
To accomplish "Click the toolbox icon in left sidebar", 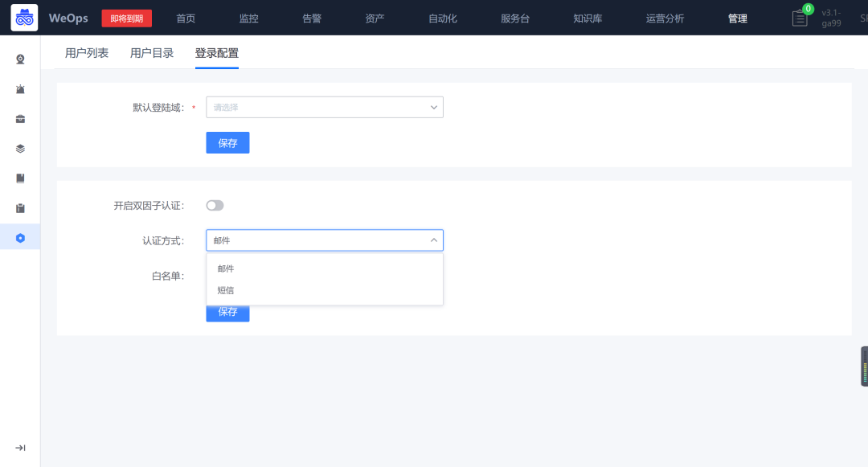I will (x=19, y=118).
